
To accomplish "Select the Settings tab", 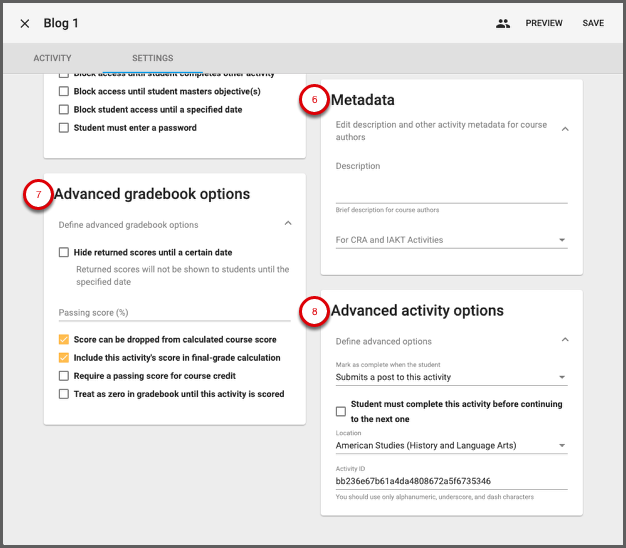I will 152,59.
